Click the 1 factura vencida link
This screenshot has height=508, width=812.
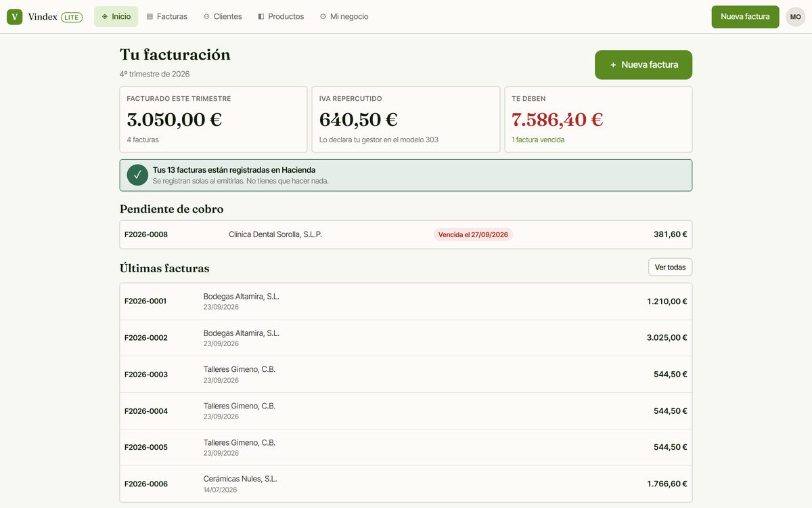click(x=538, y=140)
